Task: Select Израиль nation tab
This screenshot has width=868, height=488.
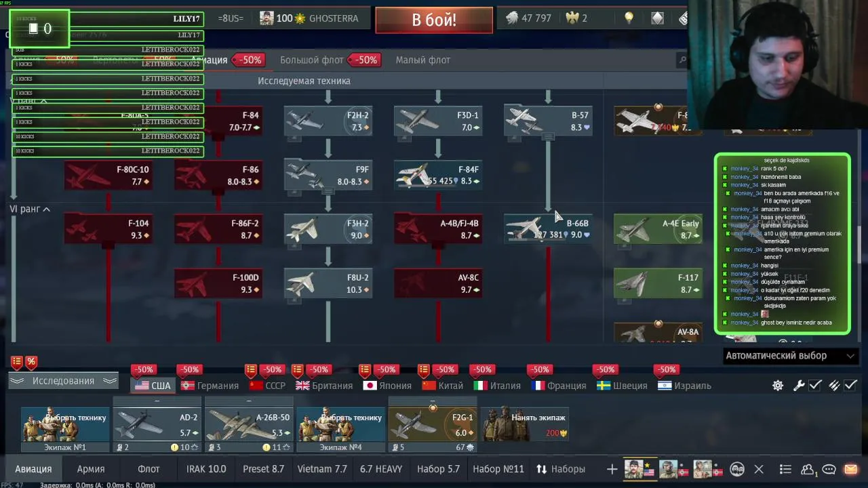Action: pos(684,385)
